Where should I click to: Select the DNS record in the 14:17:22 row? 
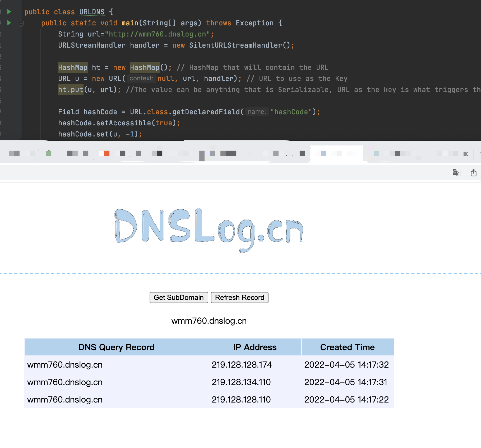(65, 400)
